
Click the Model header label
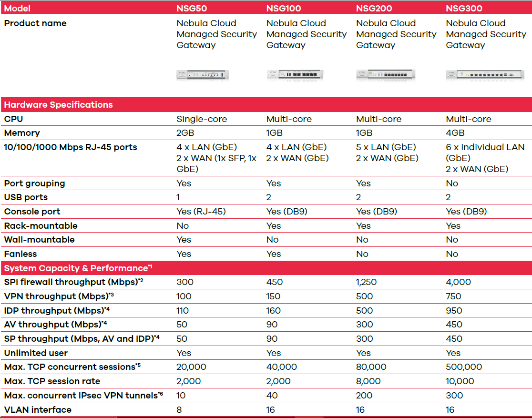[17, 8]
